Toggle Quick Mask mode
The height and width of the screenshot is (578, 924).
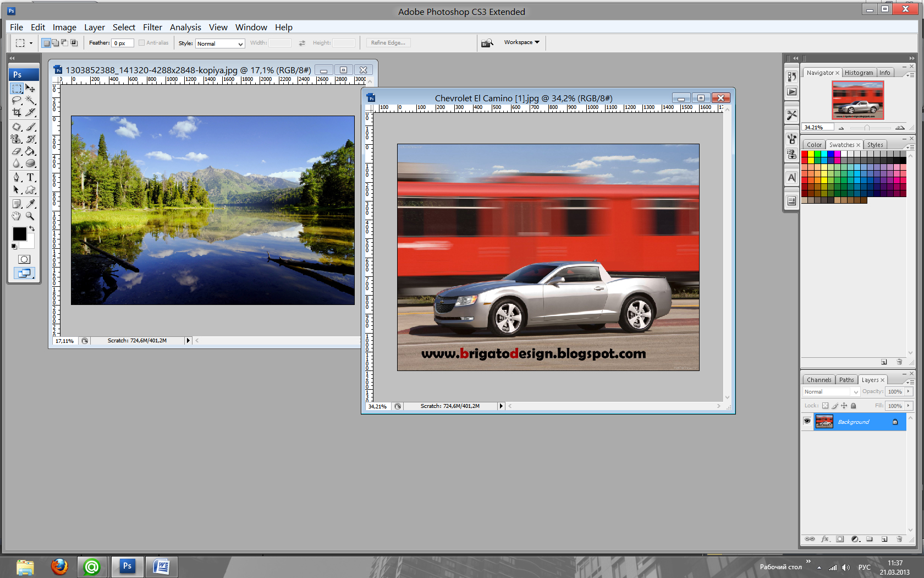(x=24, y=259)
